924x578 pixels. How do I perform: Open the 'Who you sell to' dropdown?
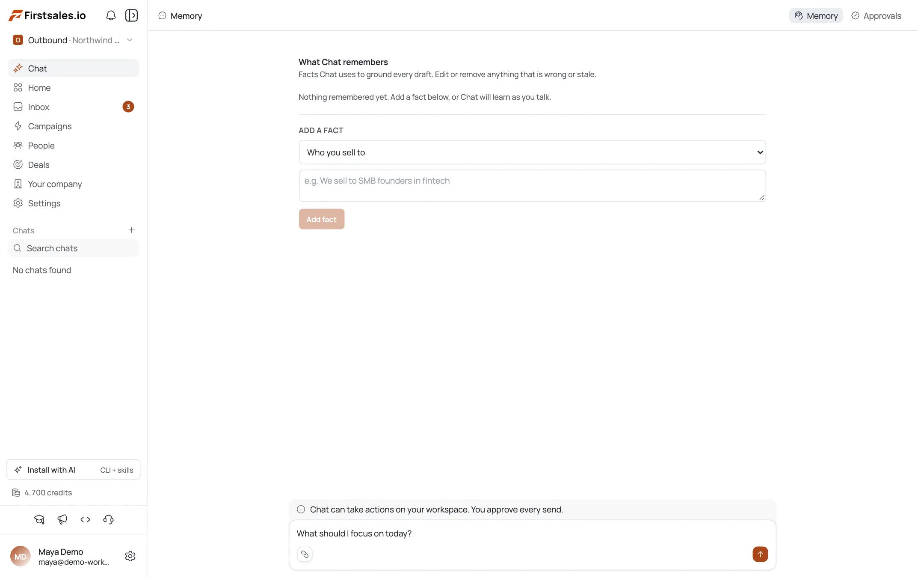(532, 152)
